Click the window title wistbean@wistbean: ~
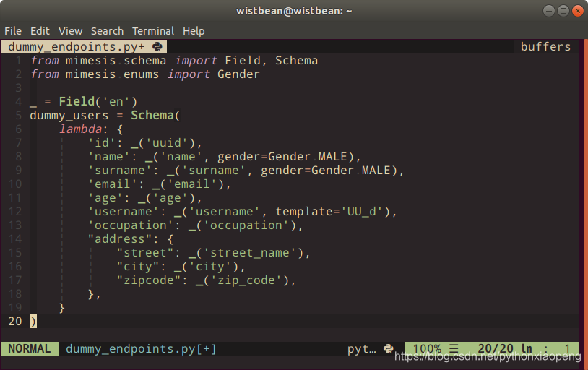588x370 pixels. pyautogui.click(x=294, y=11)
